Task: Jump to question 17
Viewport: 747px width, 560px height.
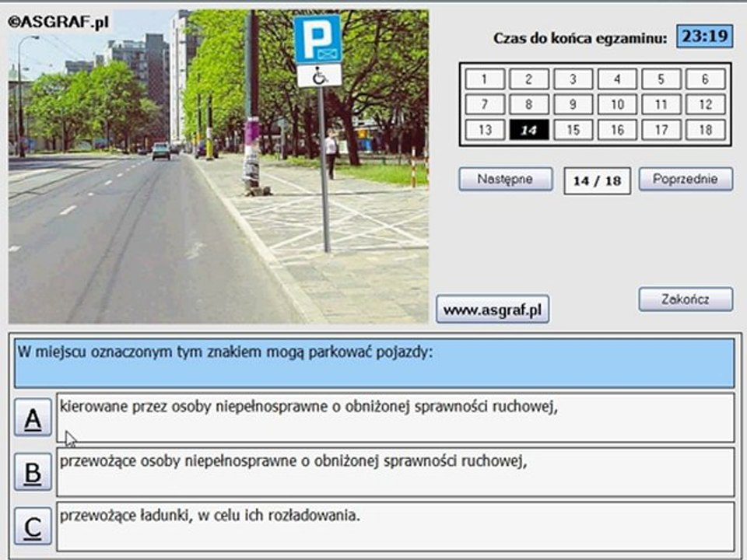Action: [661, 130]
